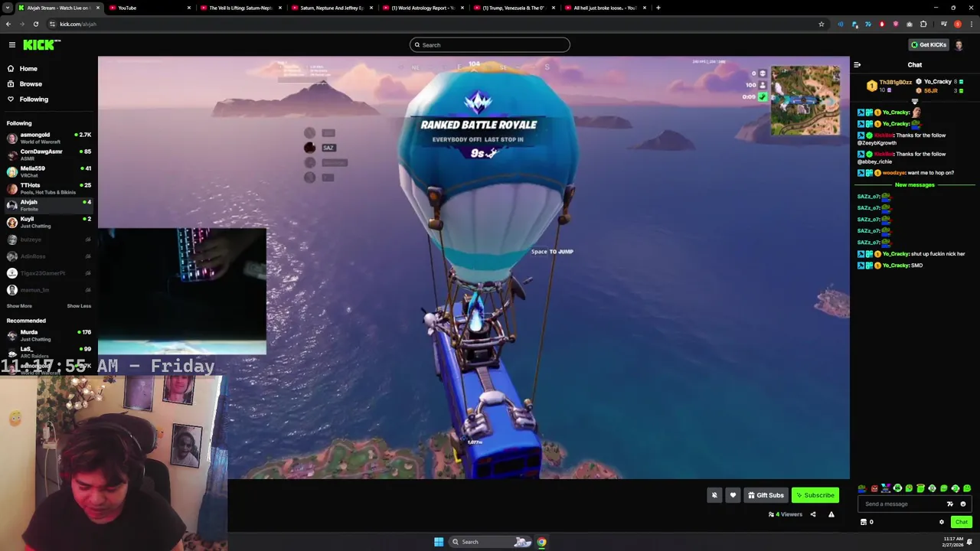Open TTHots channel in Following list
The image size is (980, 551).
(48, 188)
